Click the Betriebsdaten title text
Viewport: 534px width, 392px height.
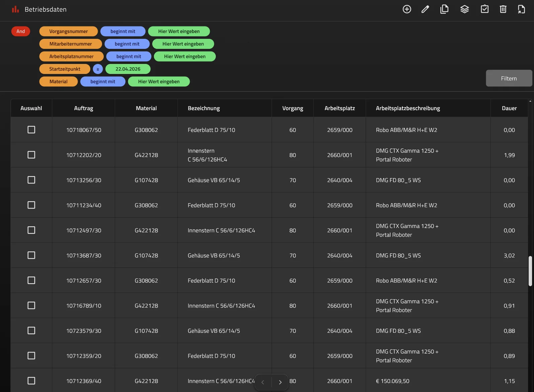(x=46, y=9)
